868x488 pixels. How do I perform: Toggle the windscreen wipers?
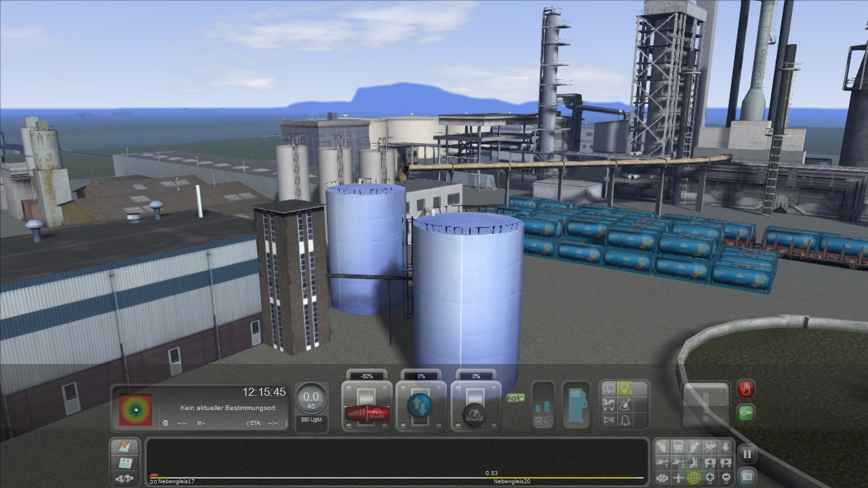tap(609, 388)
